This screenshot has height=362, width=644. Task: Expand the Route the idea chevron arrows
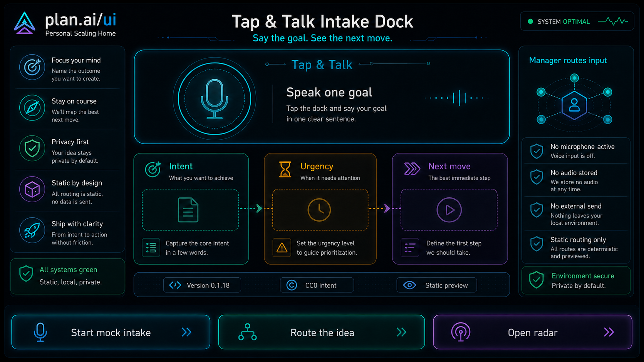401,332
